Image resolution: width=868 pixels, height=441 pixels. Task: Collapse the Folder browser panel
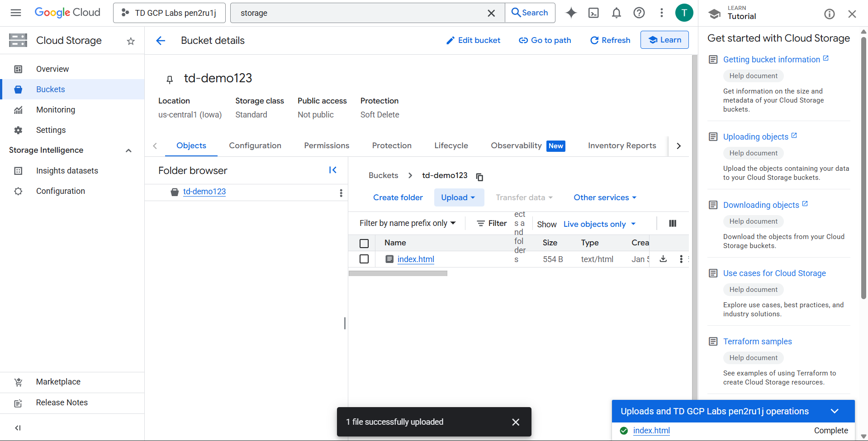pyautogui.click(x=333, y=170)
